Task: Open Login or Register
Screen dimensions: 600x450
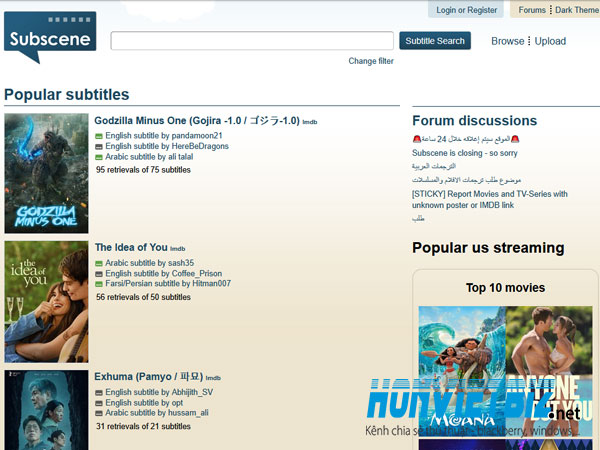Action: pyautogui.click(x=466, y=10)
